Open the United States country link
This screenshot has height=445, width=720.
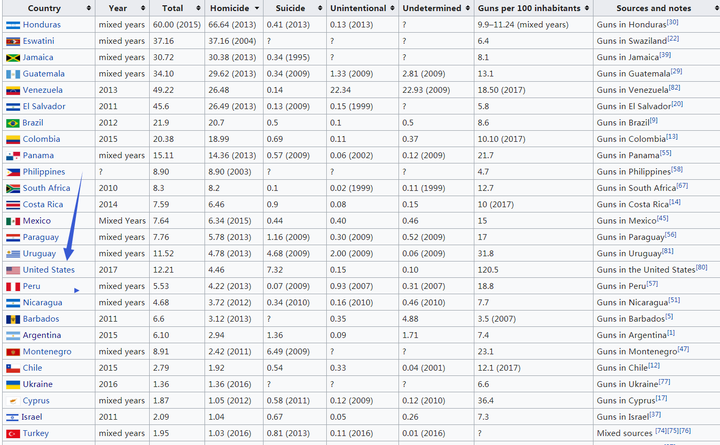[49, 270]
